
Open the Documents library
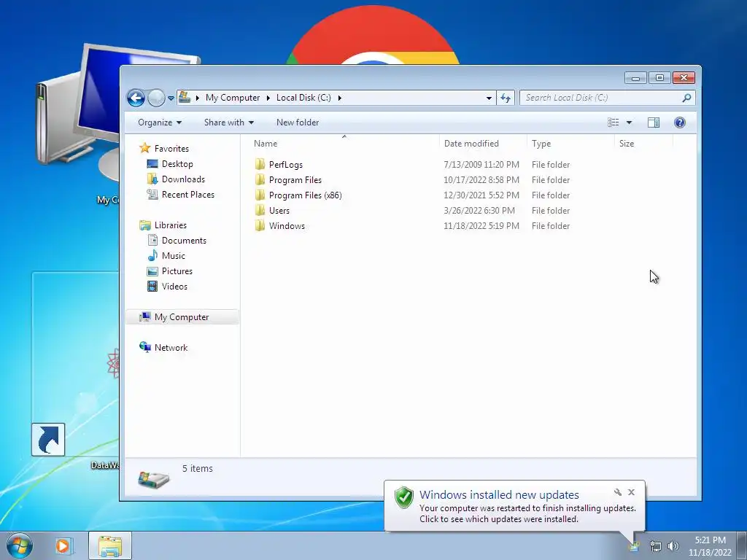pyautogui.click(x=184, y=241)
